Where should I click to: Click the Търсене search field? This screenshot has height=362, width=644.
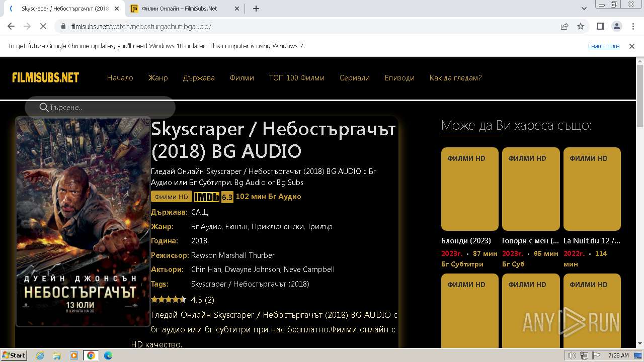click(101, 107)
